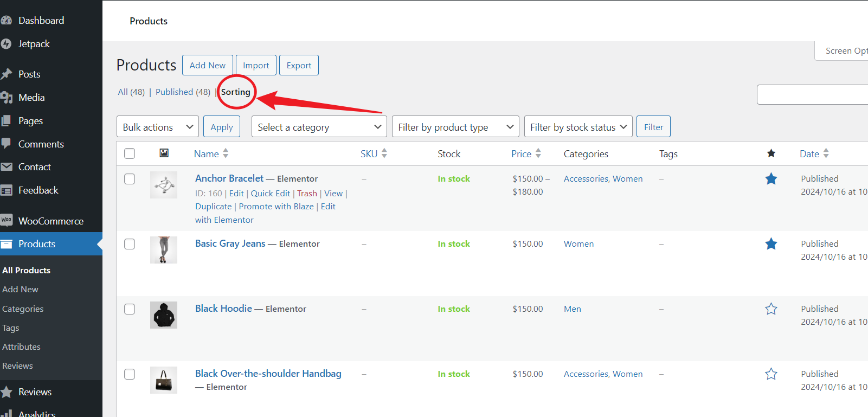Image resolution: width=868 pixels, height=417 pixels.
Task: Open the Filter by stock status dropdown
Action: tap(578, 127)
